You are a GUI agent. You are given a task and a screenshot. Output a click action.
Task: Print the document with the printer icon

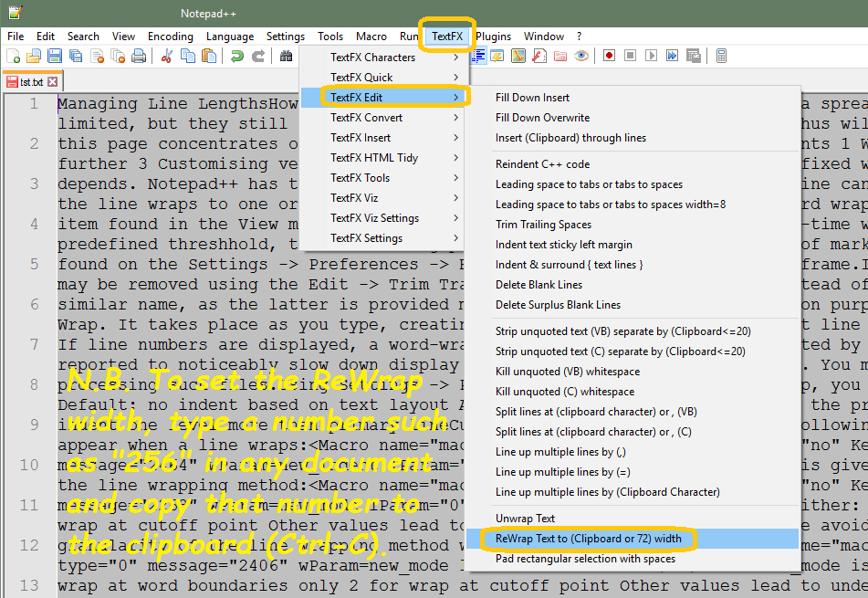click(139, 56)
